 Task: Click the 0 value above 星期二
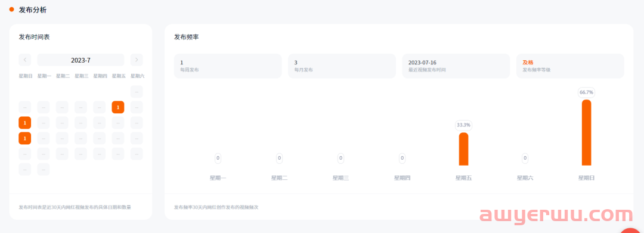point(279,158)
